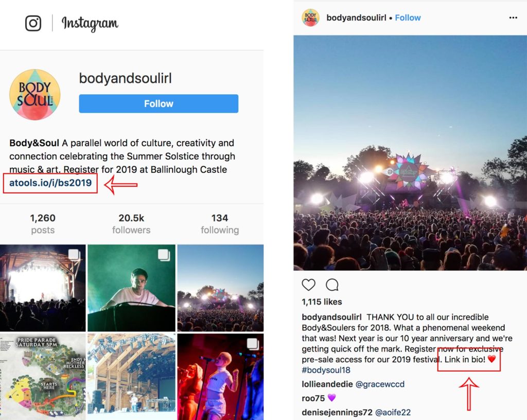View the 20.5k followers list

coord(131,224)
